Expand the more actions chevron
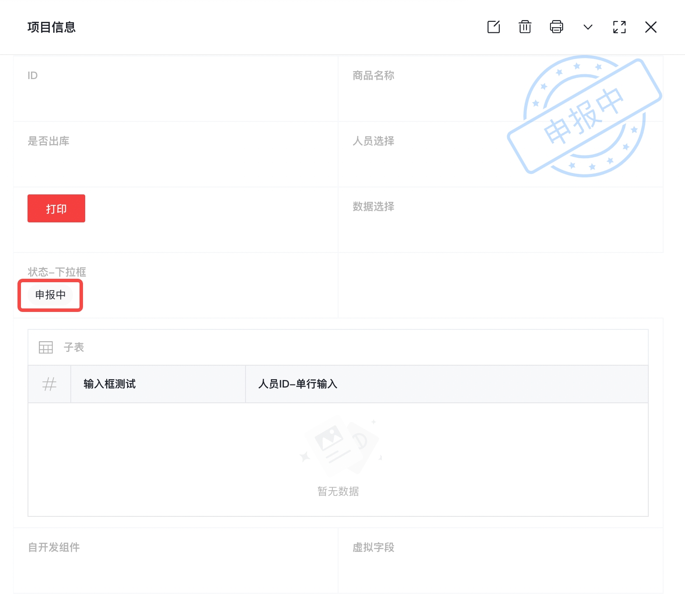This screenshot has height=616, width=685. click(588, 27)
